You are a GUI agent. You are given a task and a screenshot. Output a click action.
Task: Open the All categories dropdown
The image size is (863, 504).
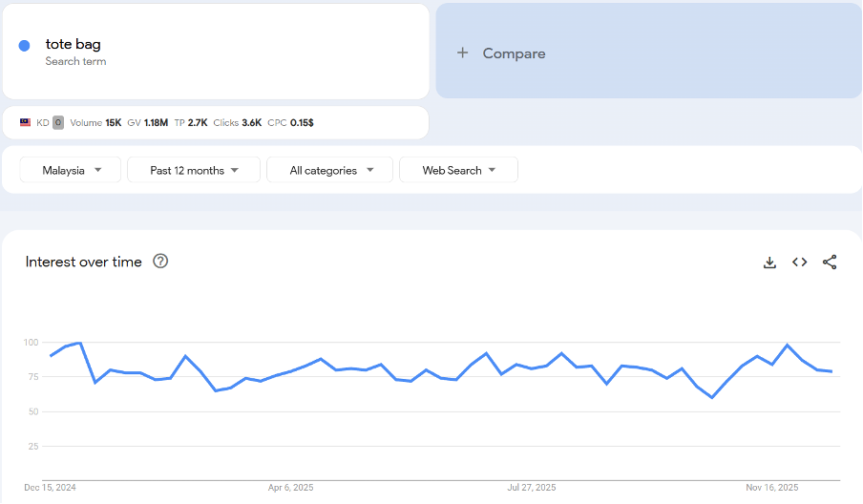coord(329,170)
